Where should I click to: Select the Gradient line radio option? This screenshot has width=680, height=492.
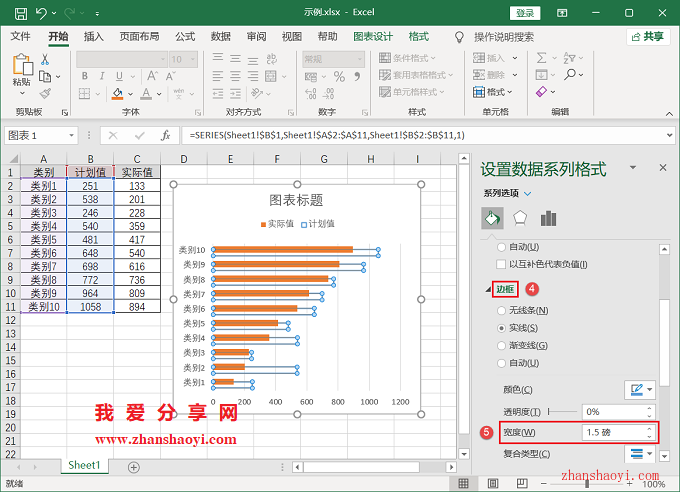click(x=501, y=345)
